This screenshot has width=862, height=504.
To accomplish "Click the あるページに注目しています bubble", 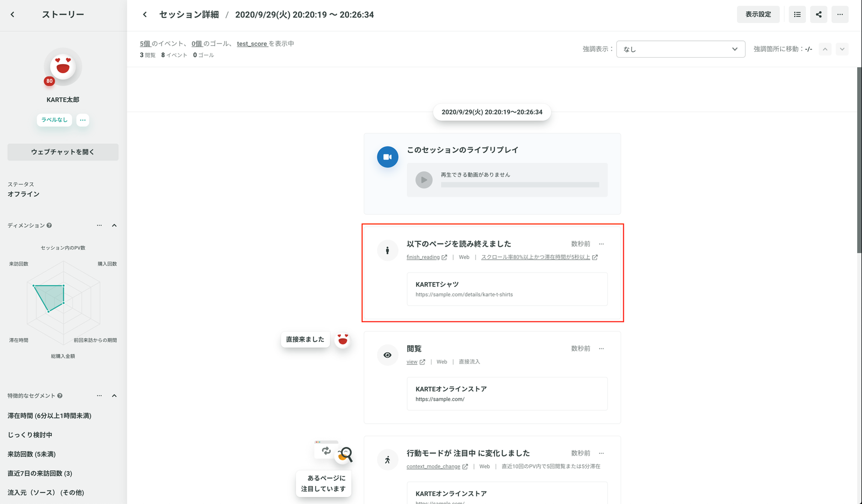I will (323, 484).
